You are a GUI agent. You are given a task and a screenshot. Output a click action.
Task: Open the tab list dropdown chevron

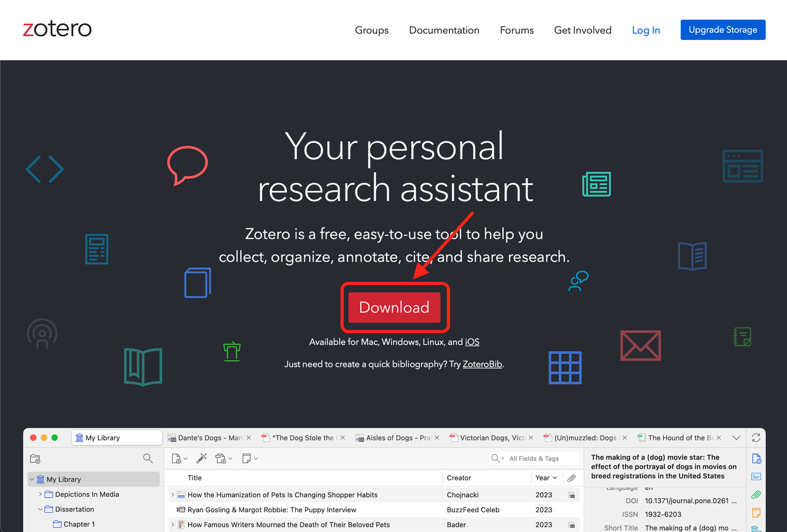pyautogui.click(x=736, y=438)
